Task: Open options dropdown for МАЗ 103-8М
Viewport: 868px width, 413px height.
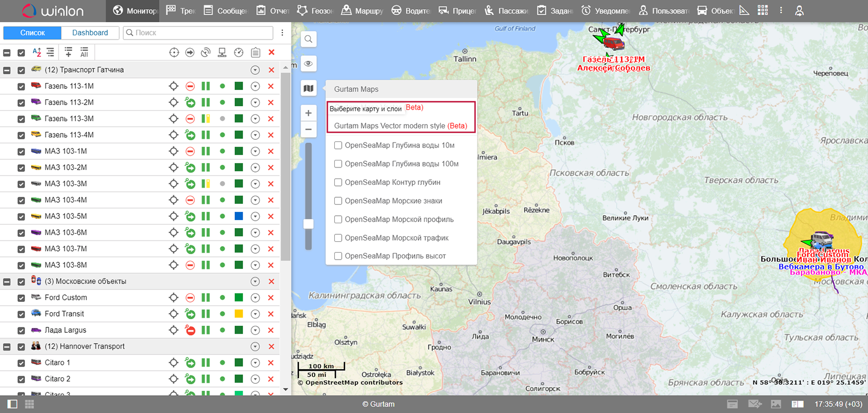Action: coord(255,265)
